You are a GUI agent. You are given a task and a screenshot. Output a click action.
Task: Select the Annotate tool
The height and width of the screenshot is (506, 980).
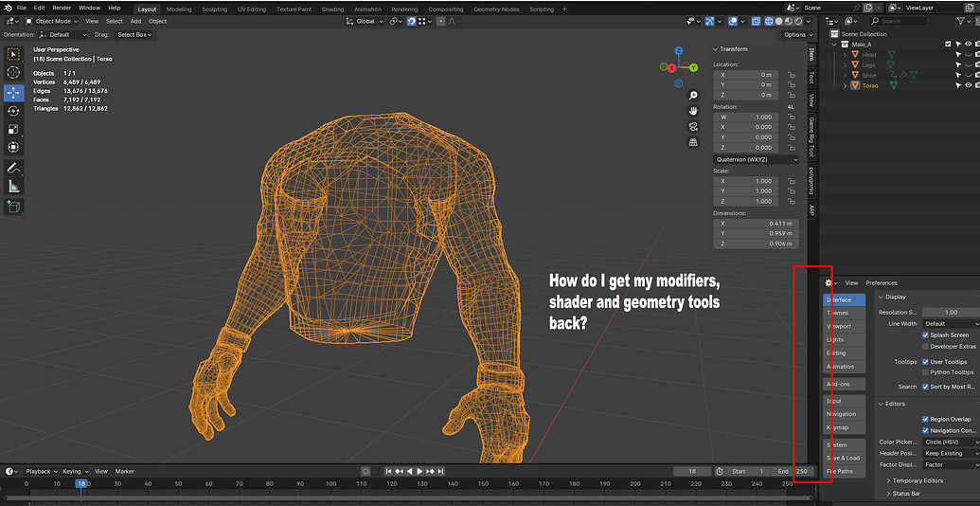(x=14, y=169)
